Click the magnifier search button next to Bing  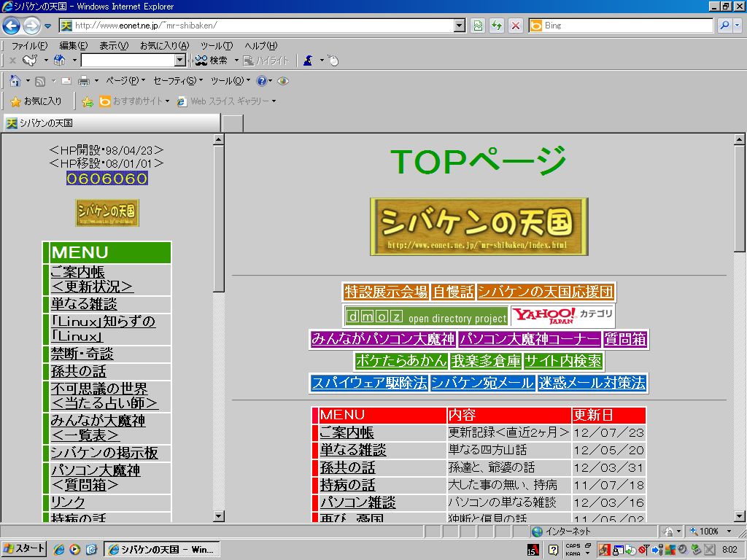tap(724, 26)
